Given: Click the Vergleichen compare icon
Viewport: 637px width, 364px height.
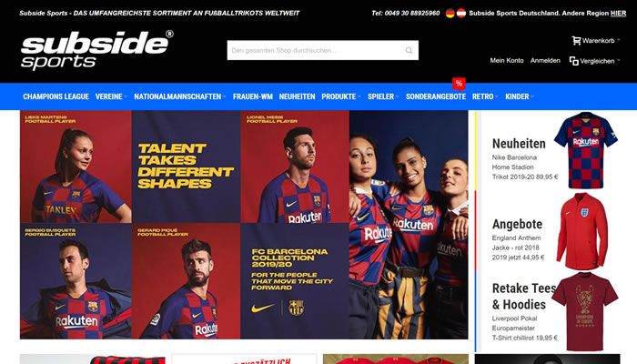Looking at the screenshot, I should (x=573, y=61).
